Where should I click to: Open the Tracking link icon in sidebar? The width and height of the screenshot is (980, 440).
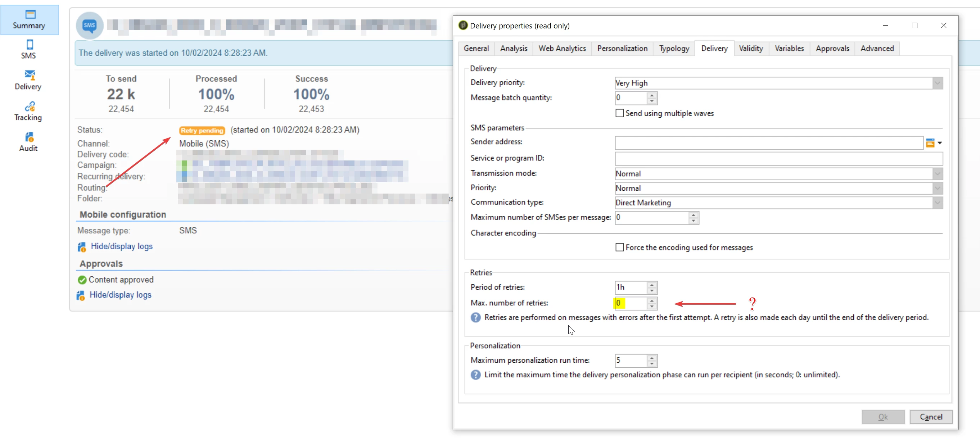tap(30, 106)
